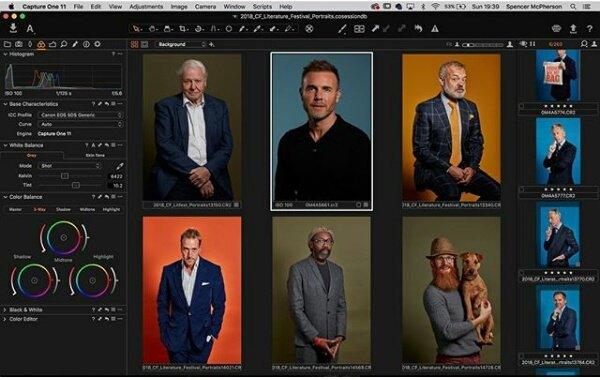The width and height of the screenshot is (600, 380).
Task: Open the Capture camera tool tab
Action: click(x=19, y=44)
